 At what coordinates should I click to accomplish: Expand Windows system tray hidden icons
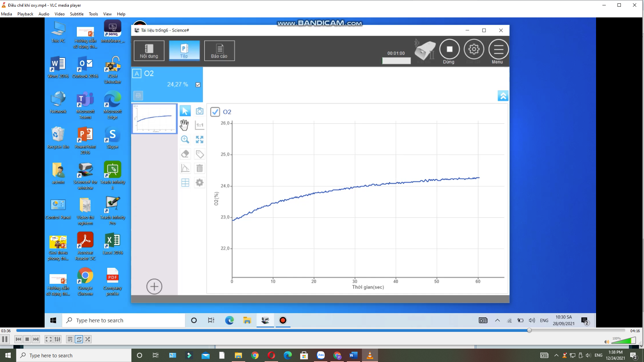(556, 355)
